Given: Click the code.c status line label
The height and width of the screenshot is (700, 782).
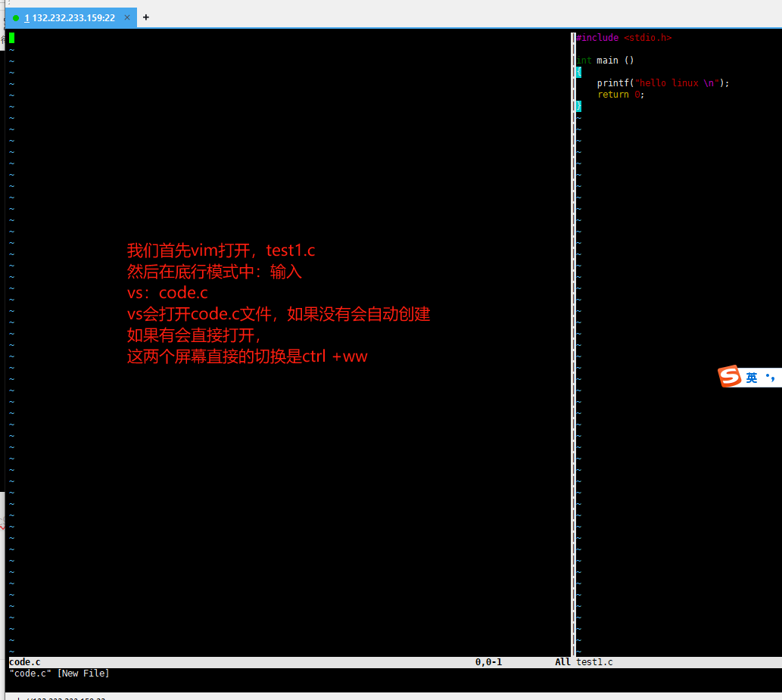Looking at the screenshot, I should 25,662.
